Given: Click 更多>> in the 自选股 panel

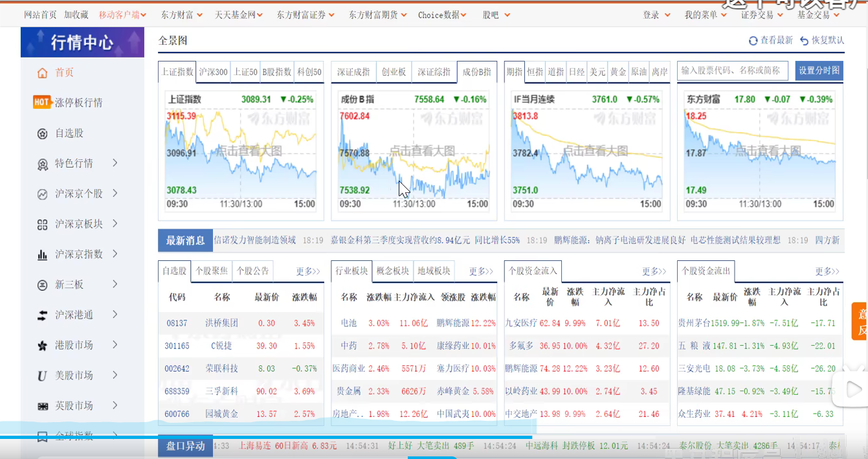Looking at the screenshot, I should pyautogui.click(x=308, y=271).
